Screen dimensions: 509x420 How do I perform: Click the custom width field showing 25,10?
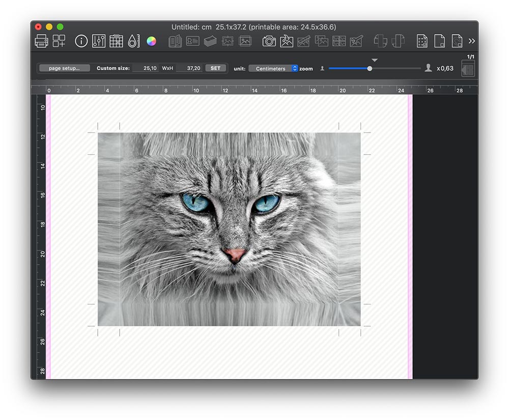(145, 68)
